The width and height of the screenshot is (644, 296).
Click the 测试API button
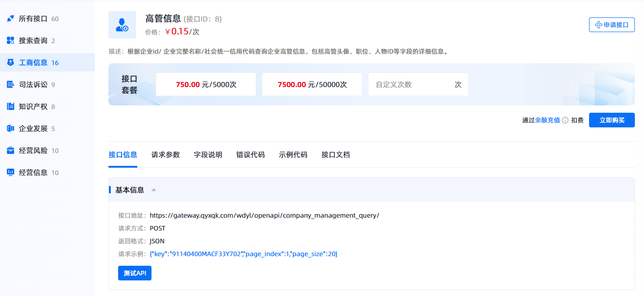(x=135, y=273)
